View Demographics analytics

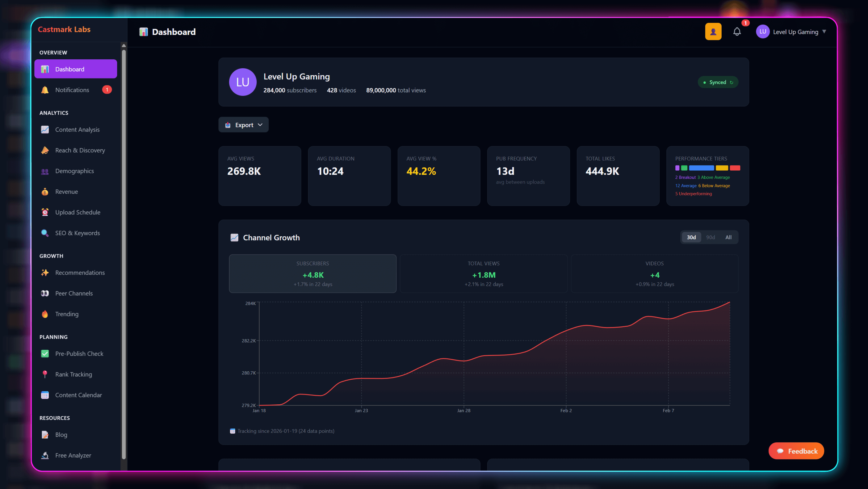click(x=74, y=171)
